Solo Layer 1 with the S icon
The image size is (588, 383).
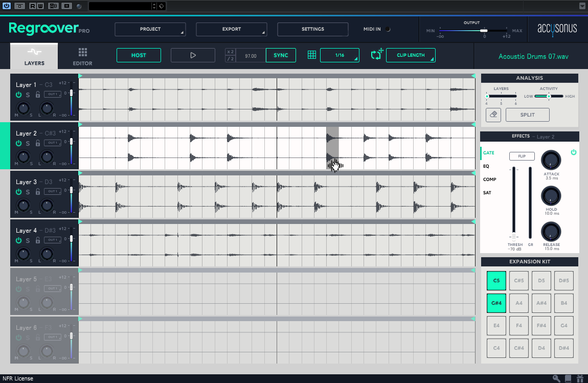coord(28,95)
